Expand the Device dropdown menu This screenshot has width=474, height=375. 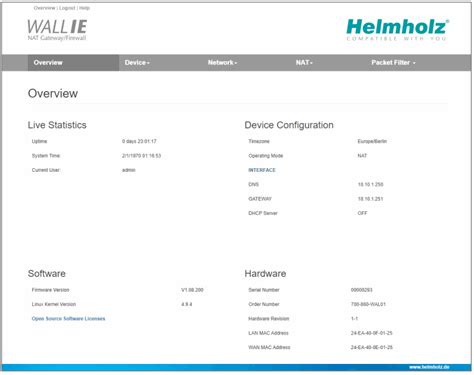[137, 63]
